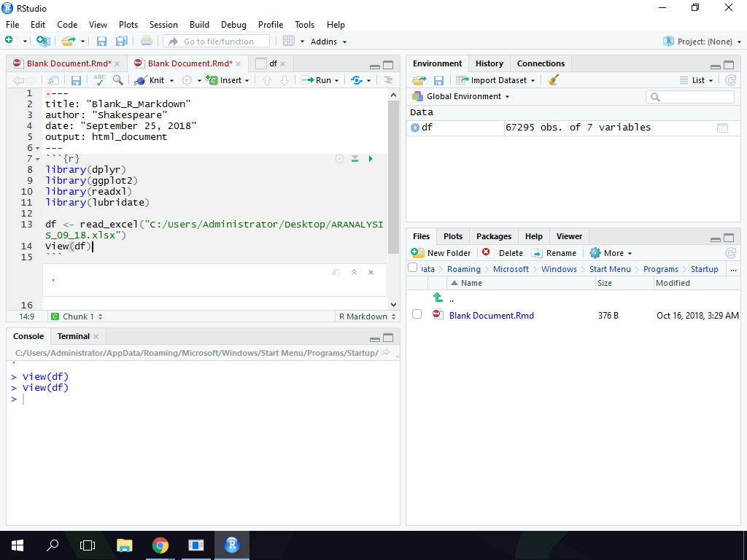Viewport: 747px width, 560px height.
Task: Run current chunk green play icon
Action: (371, 158)
